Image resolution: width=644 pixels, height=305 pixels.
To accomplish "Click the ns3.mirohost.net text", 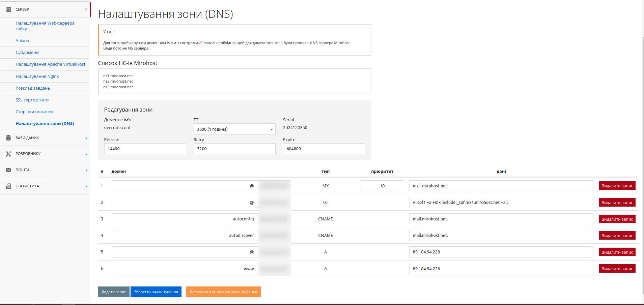I will [x=118, y=87].
